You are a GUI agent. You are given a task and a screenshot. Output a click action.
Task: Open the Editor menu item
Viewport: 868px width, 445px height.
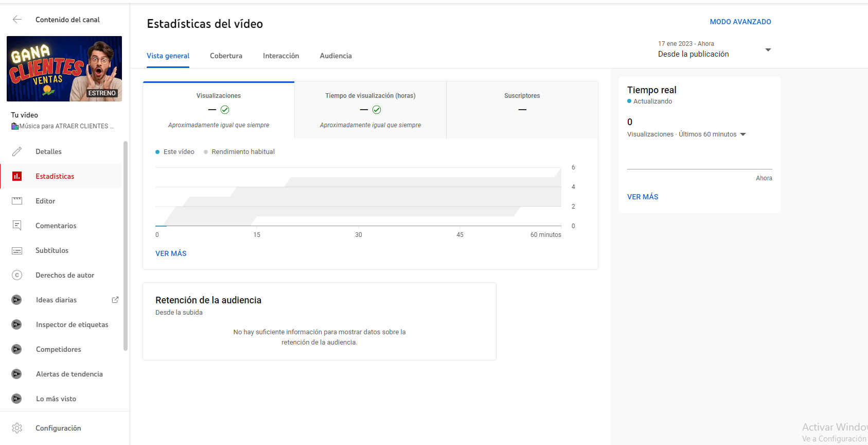(x=61, y=201)
